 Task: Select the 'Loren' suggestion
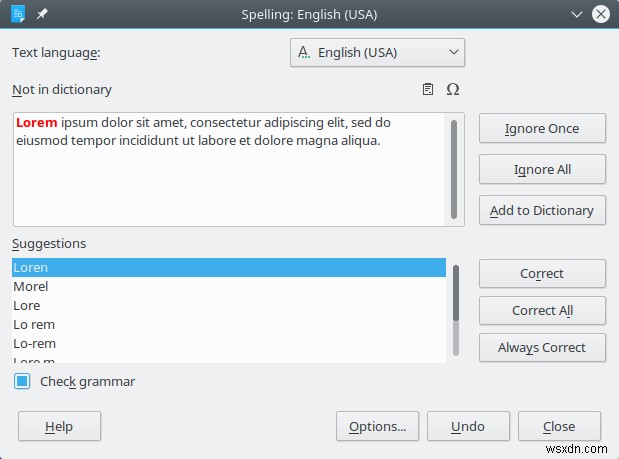[228, 267]
